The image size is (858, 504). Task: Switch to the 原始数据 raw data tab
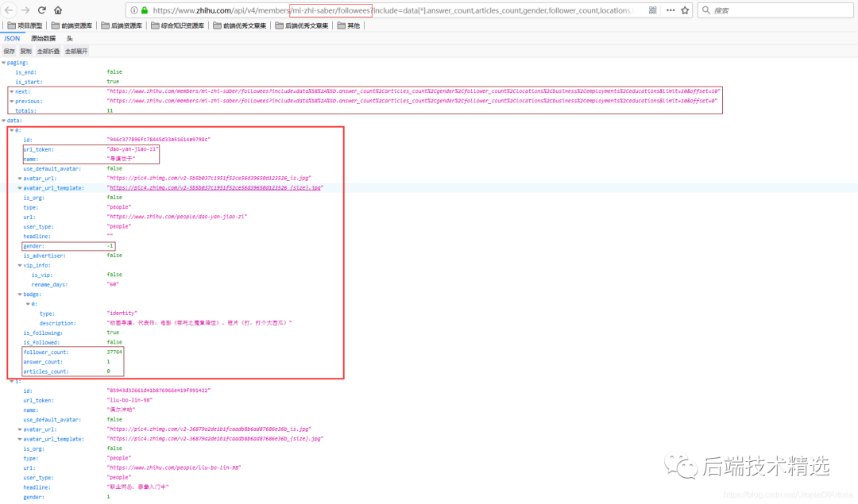[x=43, y=38]
